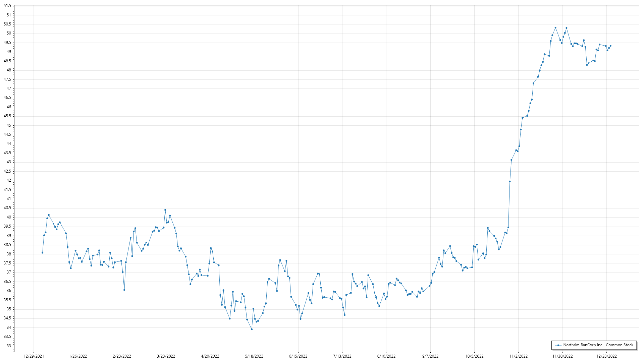
Task: Click the isolated data point near 42
Action: tap(510, 181)
